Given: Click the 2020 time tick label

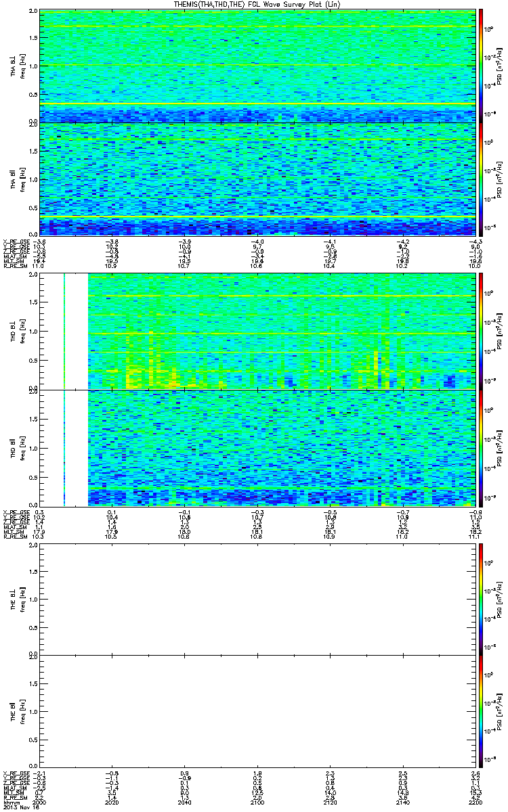Looking at the screenshot, I should pyautogui.click(x=112, y=803).
